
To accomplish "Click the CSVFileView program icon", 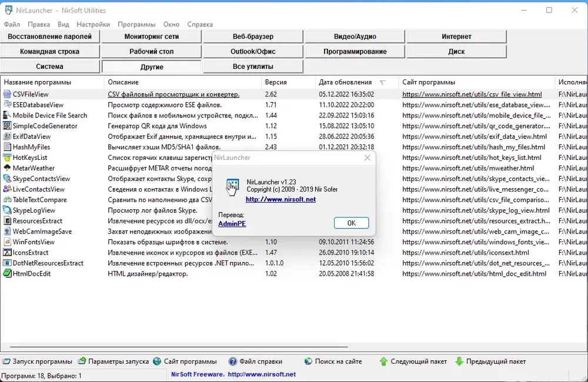I will tap(7, 94).
